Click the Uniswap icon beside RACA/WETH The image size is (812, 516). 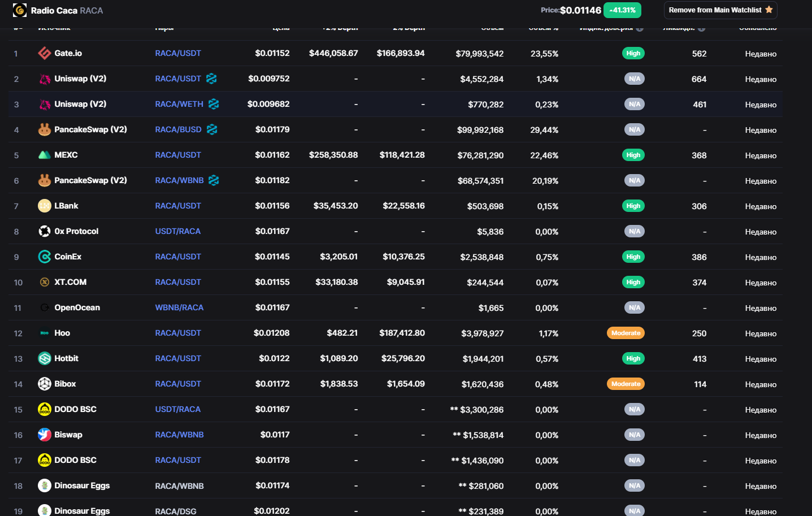pyautogui.click(x=45, y=104)
